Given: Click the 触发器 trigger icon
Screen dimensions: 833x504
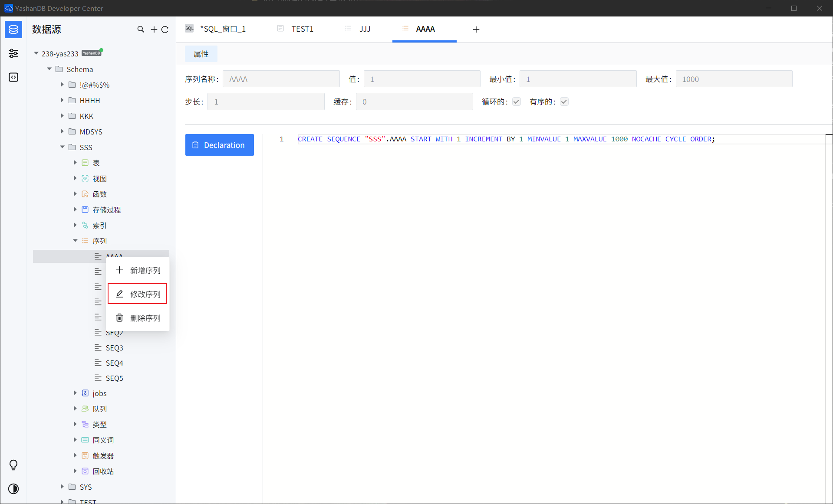Looking at the screenshot, I should point(85,455).
